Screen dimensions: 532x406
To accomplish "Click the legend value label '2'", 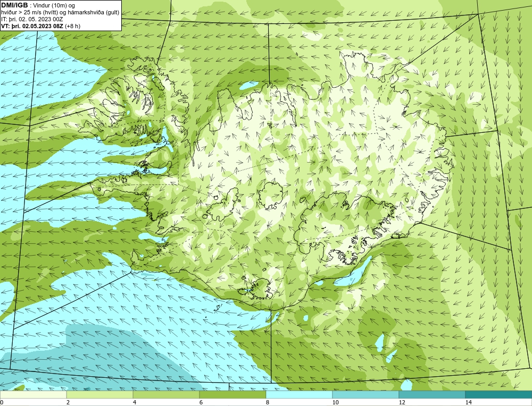I will pyautogui.click(x=68, y=402).
